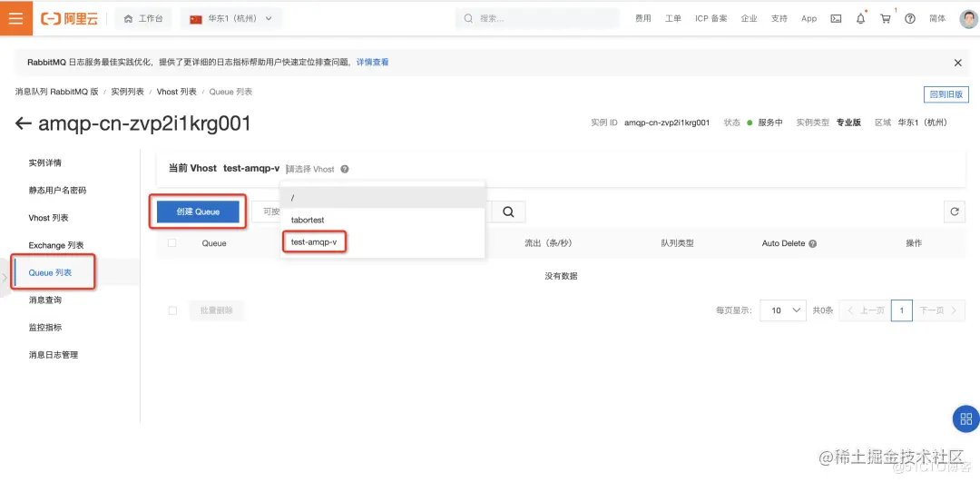Screen dimensions: 980x482
Task: Open the 工单 menu
Action: click(673, 19)
